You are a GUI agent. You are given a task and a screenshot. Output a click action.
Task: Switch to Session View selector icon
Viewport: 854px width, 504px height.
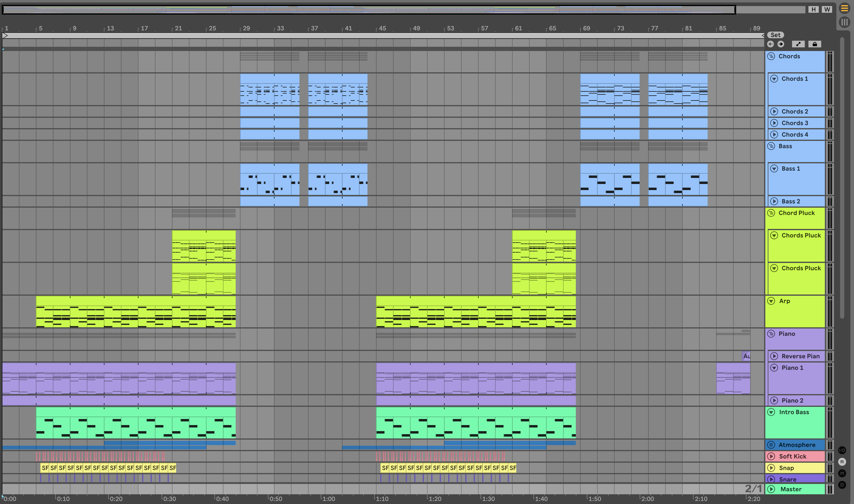coord(844,22)
